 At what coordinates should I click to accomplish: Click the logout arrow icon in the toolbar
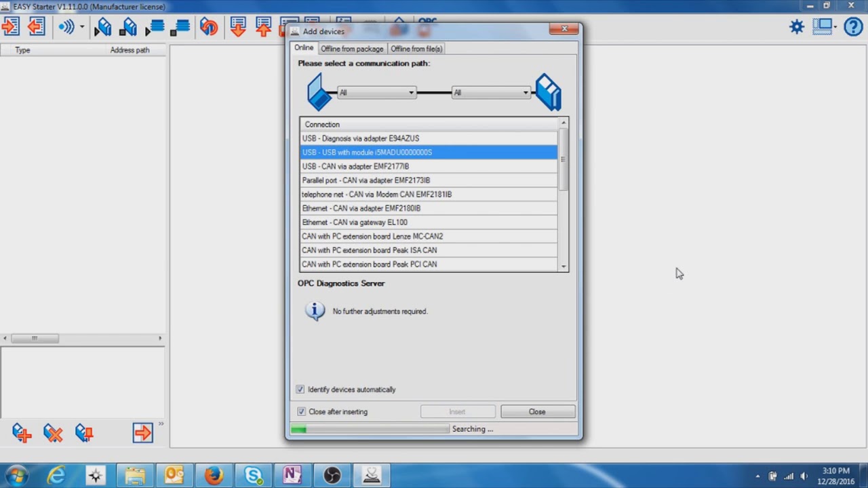coord(37,27)
